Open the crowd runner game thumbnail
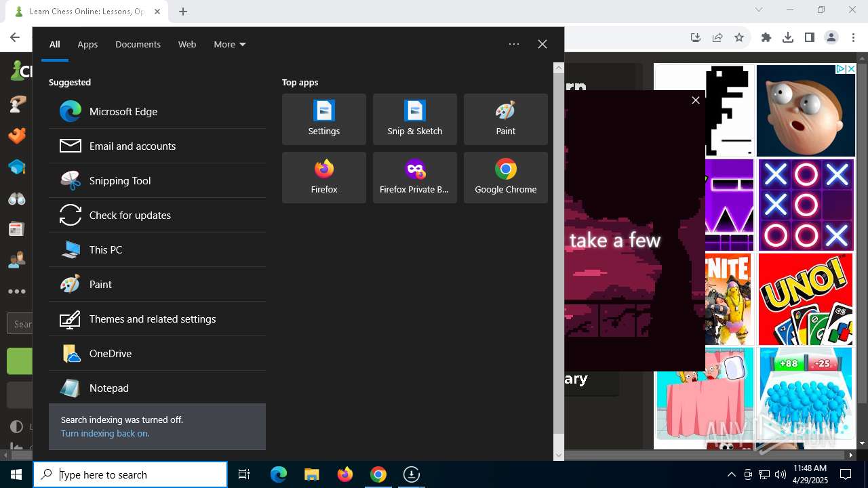 pos(806,394)
